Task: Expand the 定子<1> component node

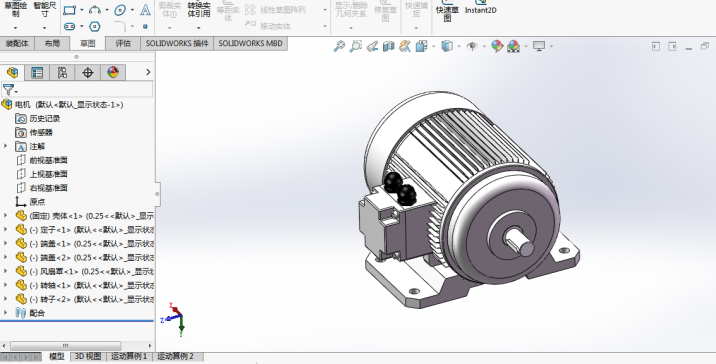Action: pos(5,229)
